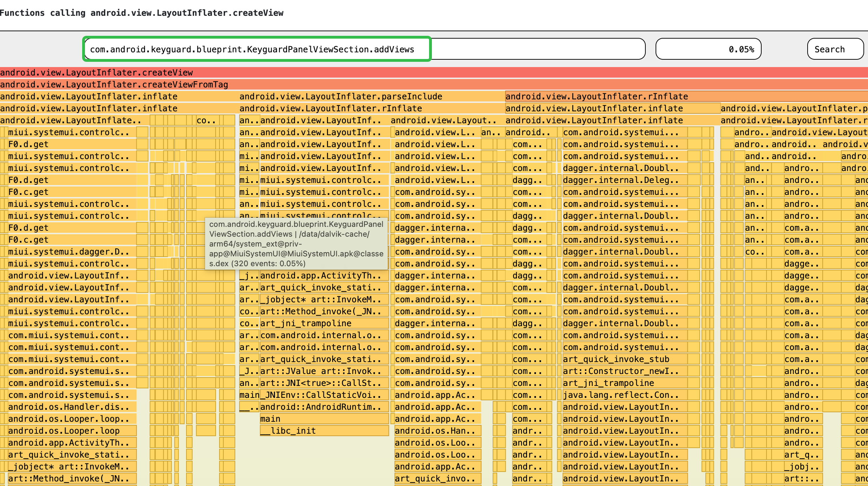Click the miui.systemui.dagger.D.. frame
Screen dimensions: 868x486
tap(72, 252)
